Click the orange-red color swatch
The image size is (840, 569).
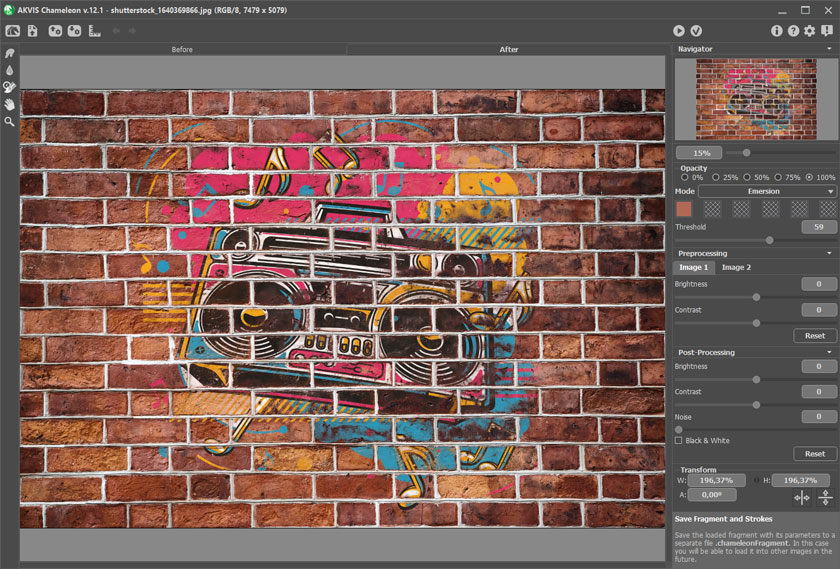pyautogui.click(x=684, y=209)
